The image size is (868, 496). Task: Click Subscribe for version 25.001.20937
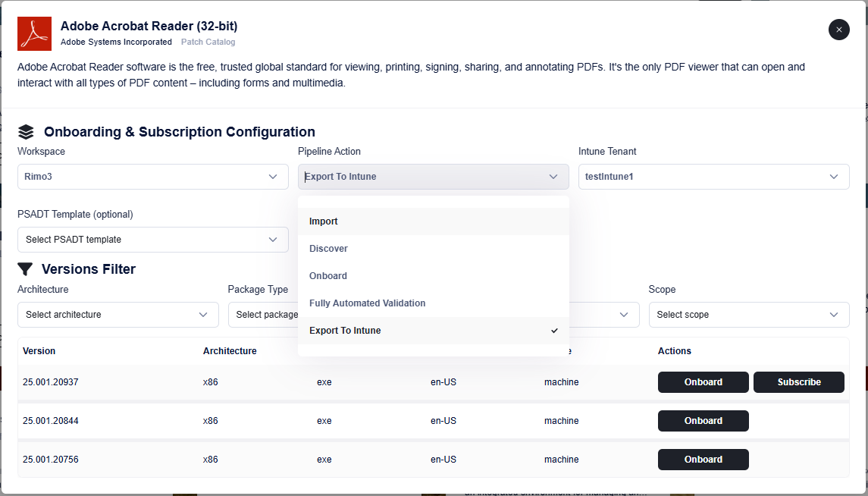pyautogui.click(x=798, y=382)
